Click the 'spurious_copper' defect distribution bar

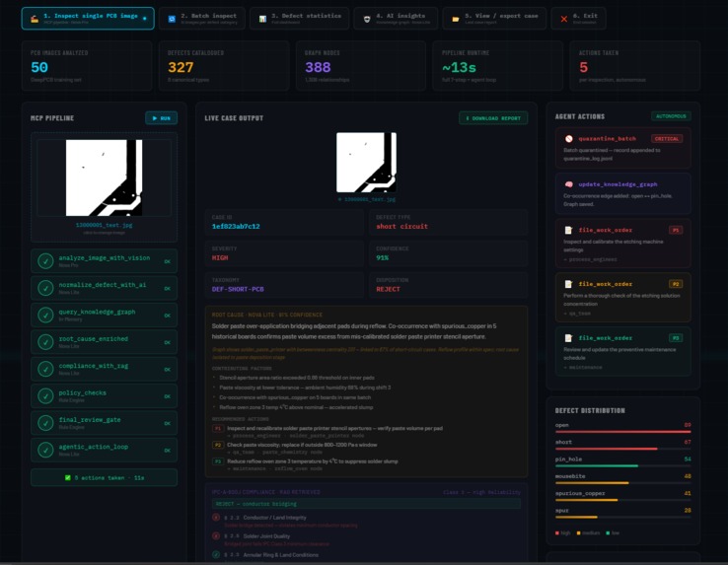tap(623, 500)
